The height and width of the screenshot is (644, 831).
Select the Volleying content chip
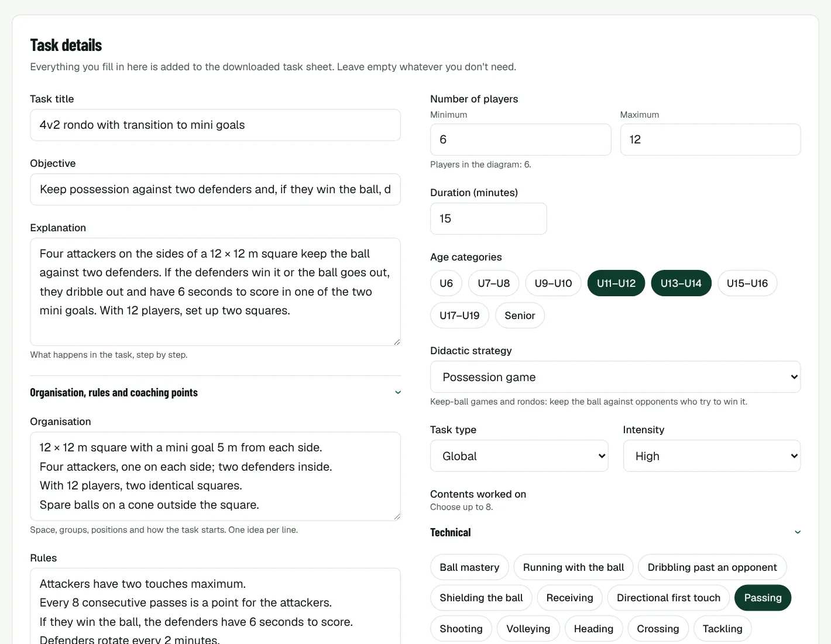[x=528, y=629]
